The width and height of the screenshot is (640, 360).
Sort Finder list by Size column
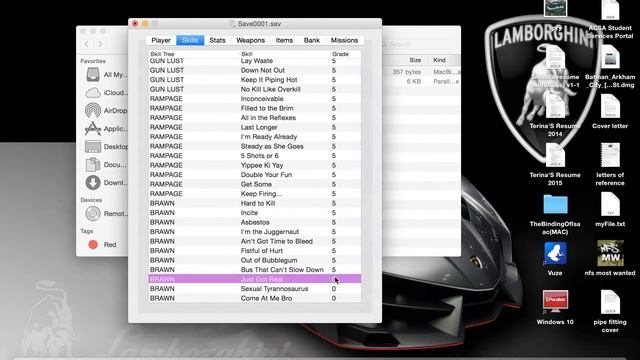(415, 60)
